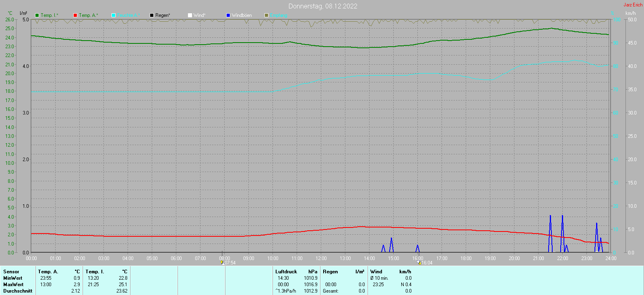
Task: Click the maximum indoor temperature value '25.1'
Action: point(123,285)
